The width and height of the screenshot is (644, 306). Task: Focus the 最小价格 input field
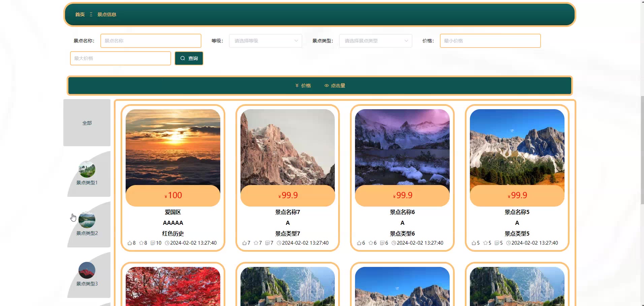click(490, 41)
